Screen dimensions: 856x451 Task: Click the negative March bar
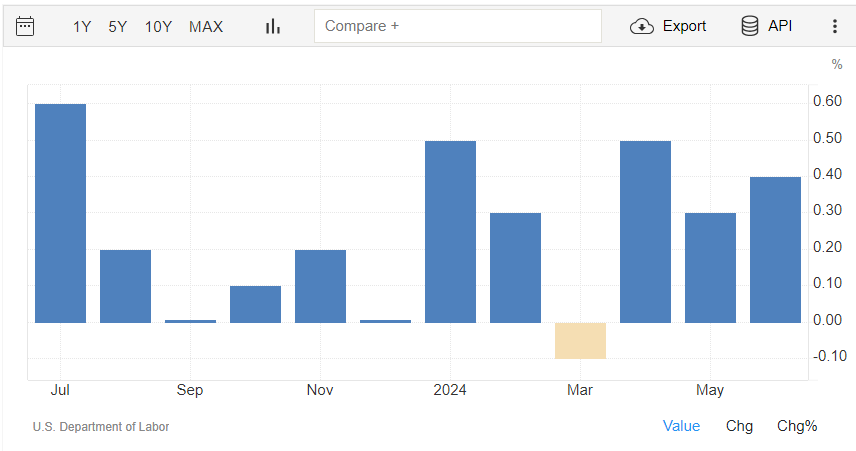tap(580, 341)
